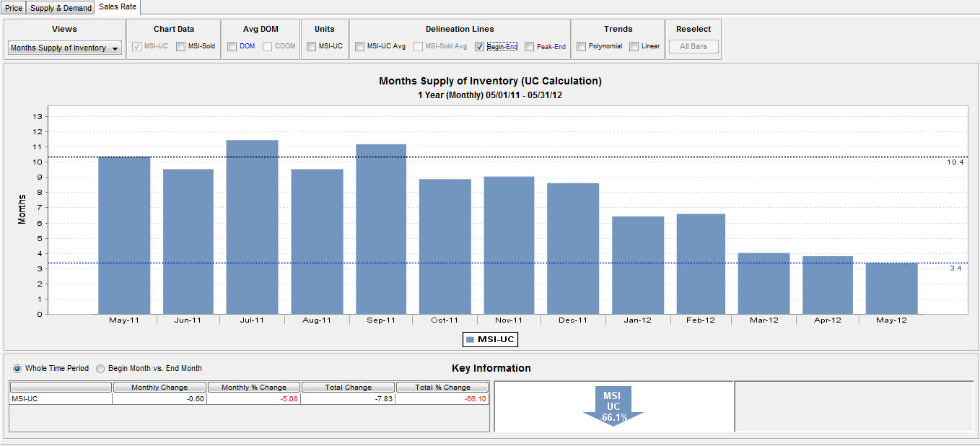Screen dimensions: 980x446
Task: Select the Nov-11 bar in chart
Action: tap(509, 245)
